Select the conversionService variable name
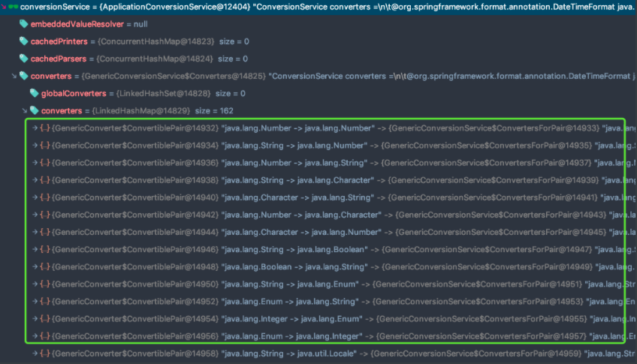The height and width of the screenshot is (364, 637). click(55, 7)
